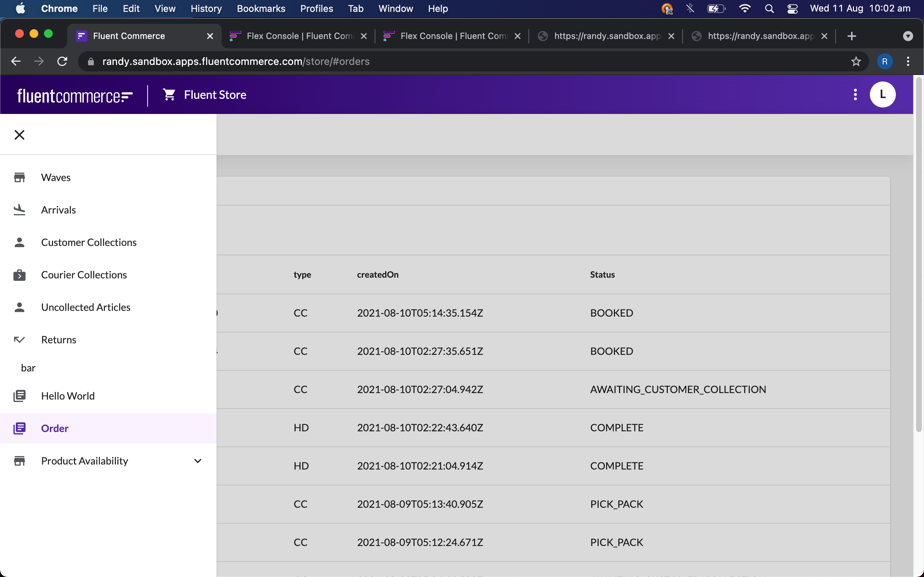Open the three-dot menu in purple header
Image resolution: width=924 pixels, height=577 pixels.
pos(855,94)
